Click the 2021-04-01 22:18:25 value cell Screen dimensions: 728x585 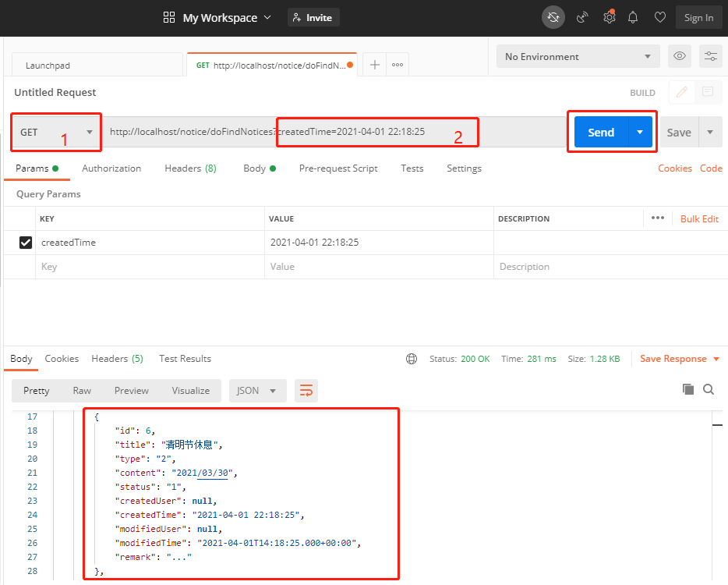(x=379, y=243)
